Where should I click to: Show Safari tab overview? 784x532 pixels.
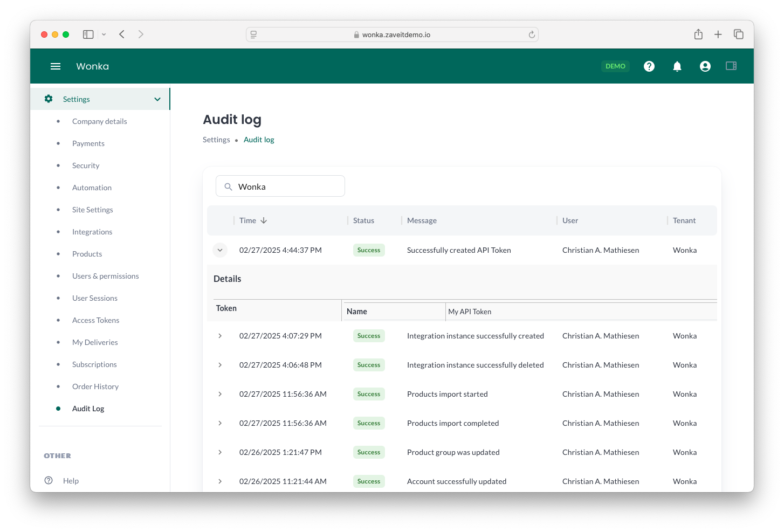coord(739,34)
